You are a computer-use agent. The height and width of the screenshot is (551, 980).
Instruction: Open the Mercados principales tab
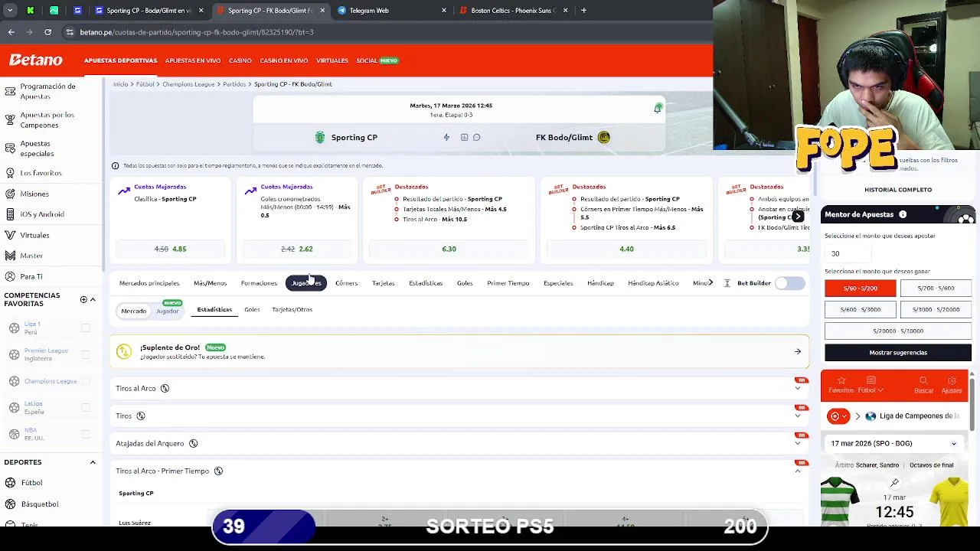point(149,283)
